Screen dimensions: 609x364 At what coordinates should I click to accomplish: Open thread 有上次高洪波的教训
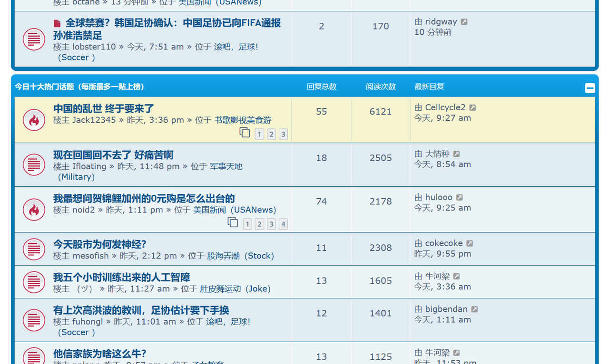(x=141, y=310)
